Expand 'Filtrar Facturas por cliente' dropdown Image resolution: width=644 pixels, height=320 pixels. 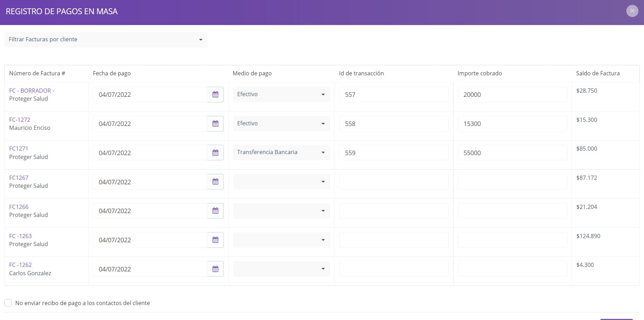[106, 40]
